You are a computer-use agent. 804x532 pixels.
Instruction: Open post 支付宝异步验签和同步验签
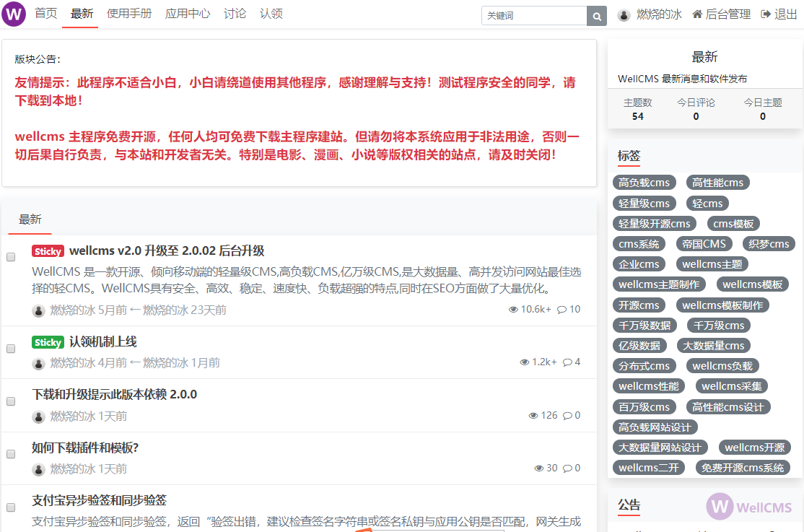99,501
